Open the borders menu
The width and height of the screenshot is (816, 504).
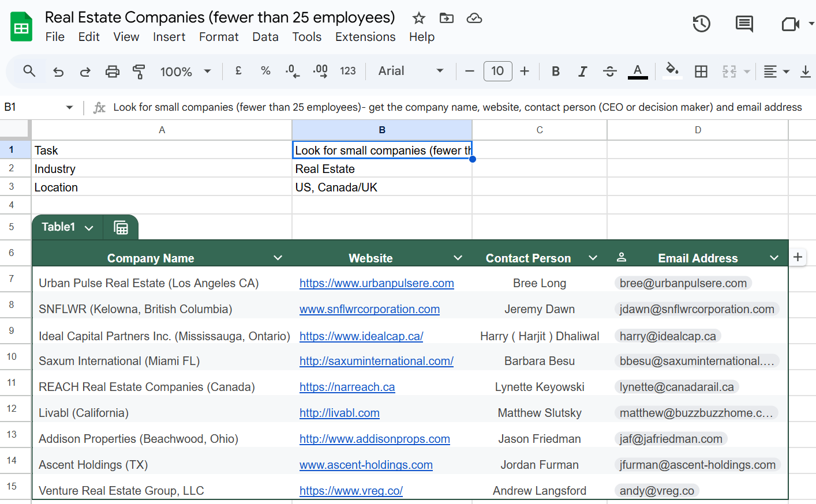pyautogui.click(x=701, y=72)
